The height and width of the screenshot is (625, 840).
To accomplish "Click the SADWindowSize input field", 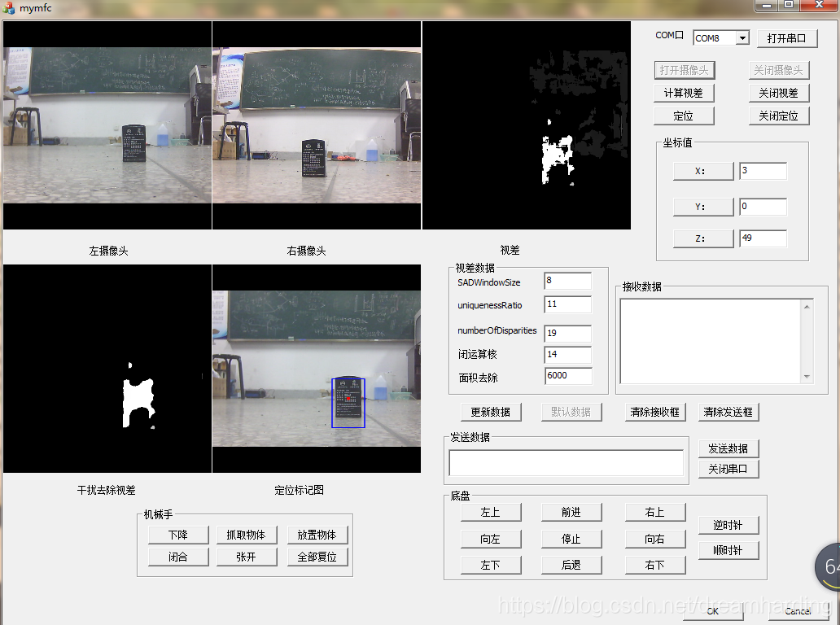I will [568, 281].
